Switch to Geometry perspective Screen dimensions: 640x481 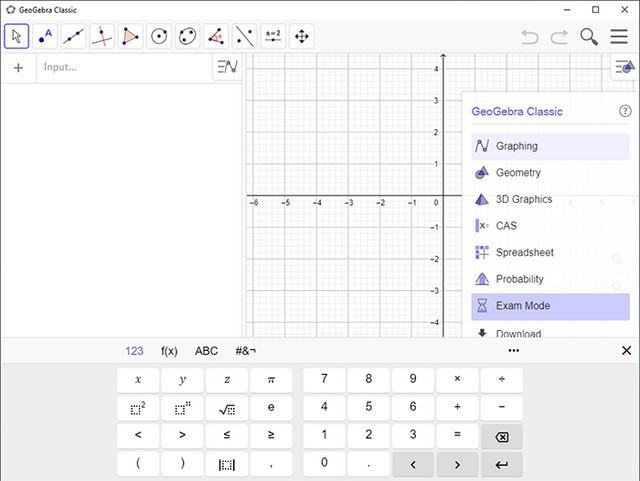point(550,173)
